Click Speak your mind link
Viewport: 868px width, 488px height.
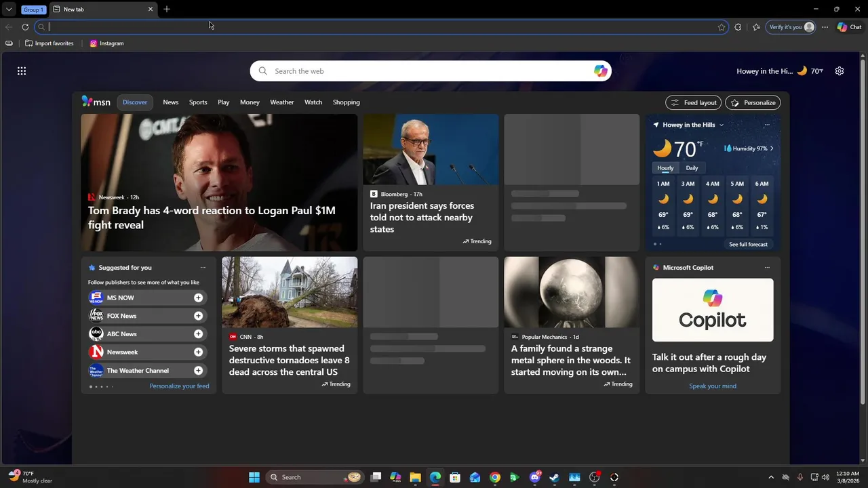713,386
